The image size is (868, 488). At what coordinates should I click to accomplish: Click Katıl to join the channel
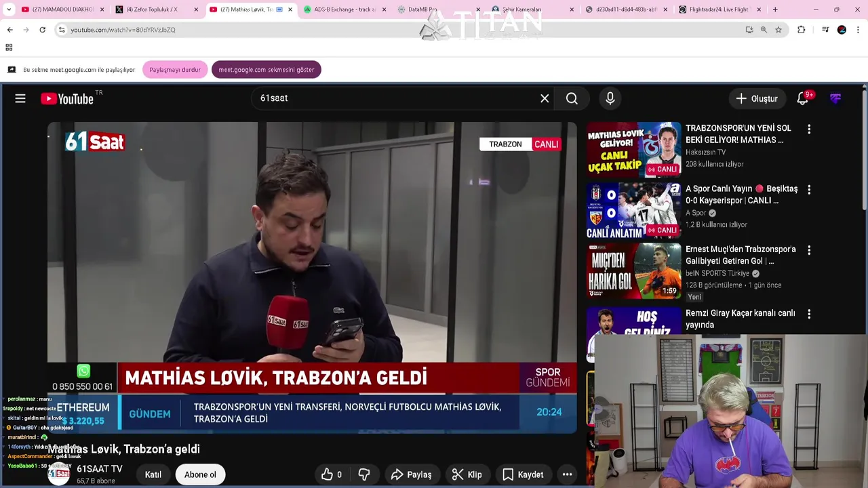(x=153, y=474)
